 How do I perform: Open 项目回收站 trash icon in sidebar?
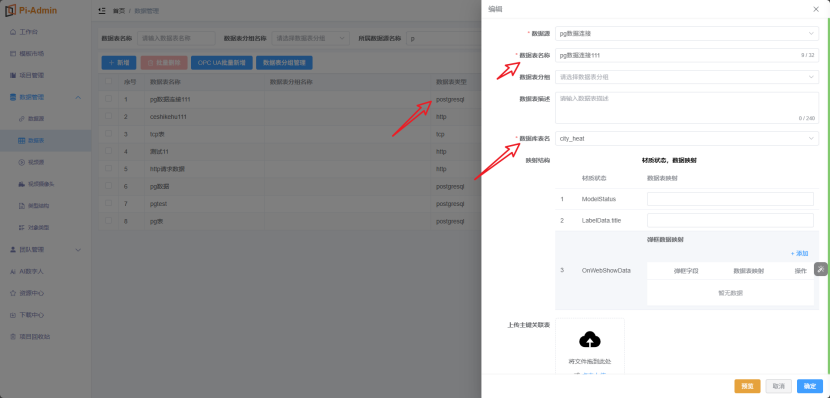13,337
